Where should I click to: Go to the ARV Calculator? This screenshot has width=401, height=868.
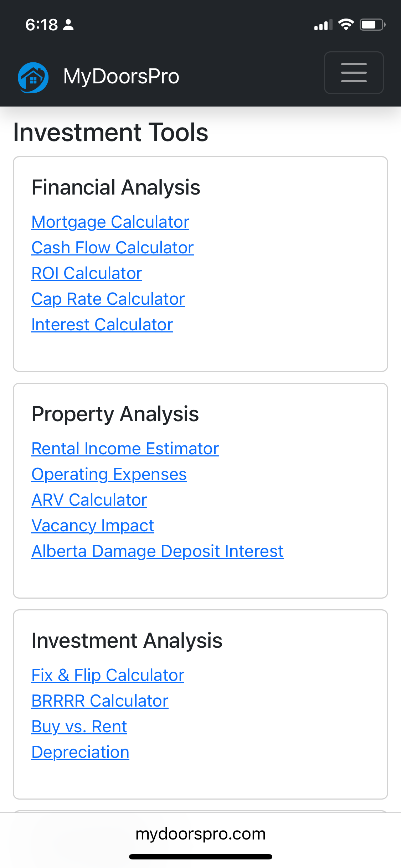click(89, 500)
